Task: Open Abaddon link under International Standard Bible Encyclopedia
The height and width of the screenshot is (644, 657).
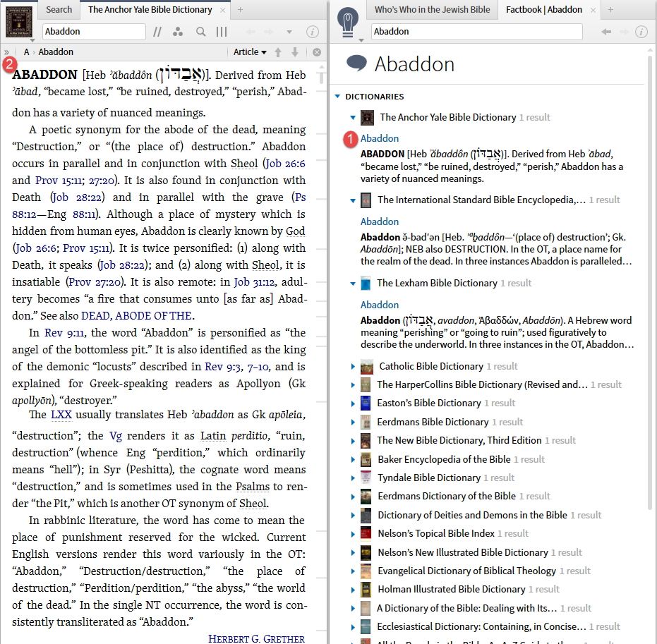Action: [x=380, y=222]
